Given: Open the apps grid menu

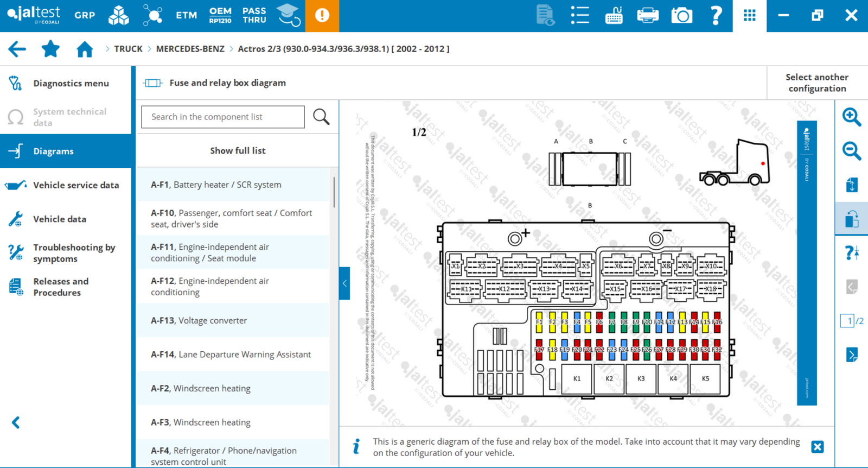Looking at the screenshot, I should point(750,15).
